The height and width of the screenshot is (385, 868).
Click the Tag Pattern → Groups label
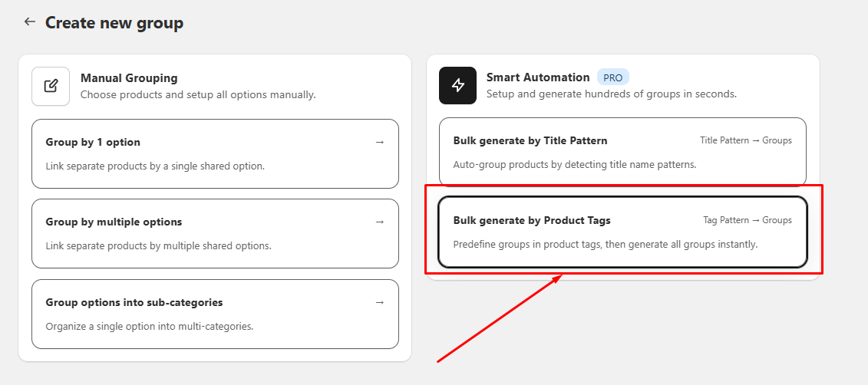point(747,220)
